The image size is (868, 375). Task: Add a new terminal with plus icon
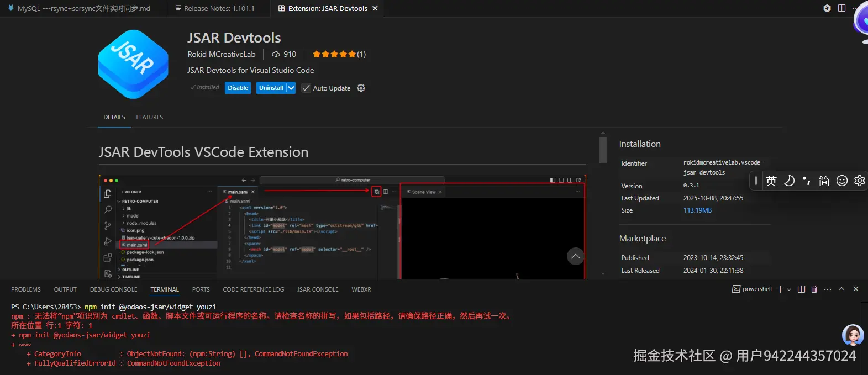pos(780,289)
